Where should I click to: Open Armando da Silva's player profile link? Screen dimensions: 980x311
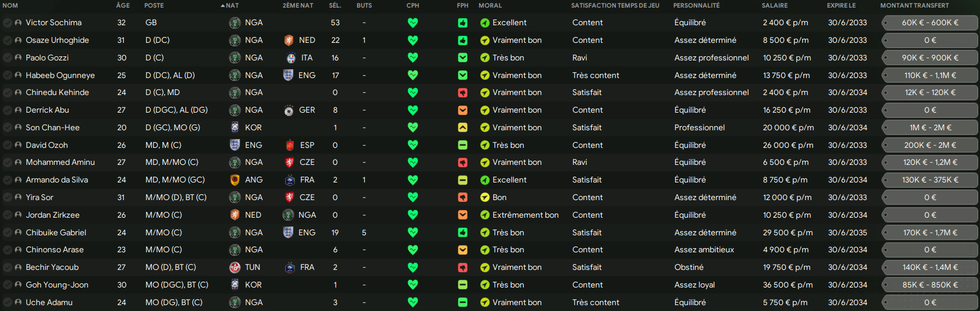coord(57,180)
